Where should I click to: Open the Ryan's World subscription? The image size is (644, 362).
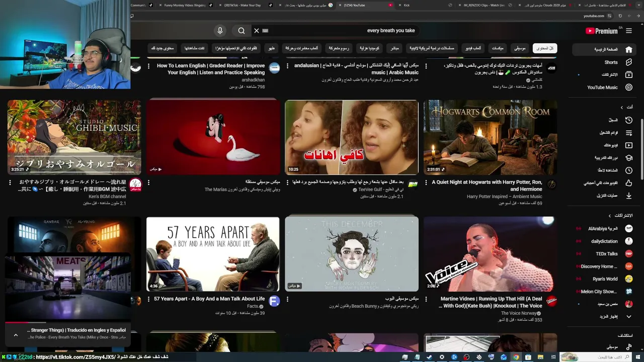pos(605,279)
